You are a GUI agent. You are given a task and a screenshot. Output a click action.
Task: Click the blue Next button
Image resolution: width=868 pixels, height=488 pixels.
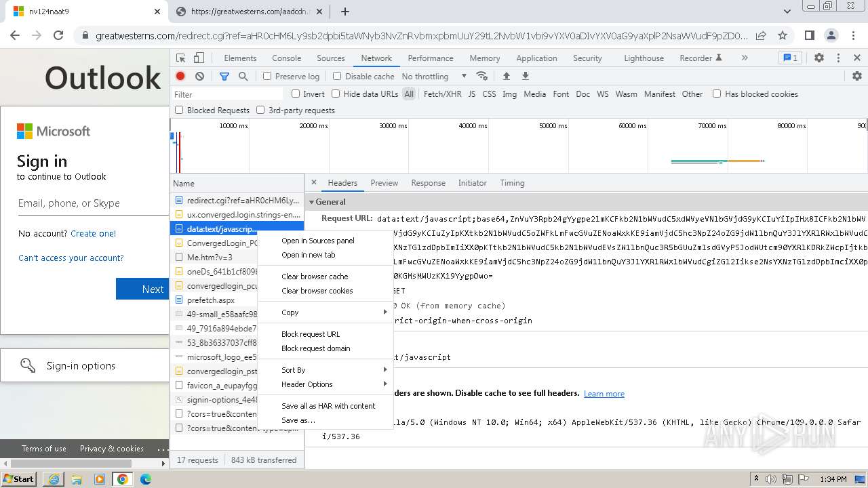tap(142, 289)
